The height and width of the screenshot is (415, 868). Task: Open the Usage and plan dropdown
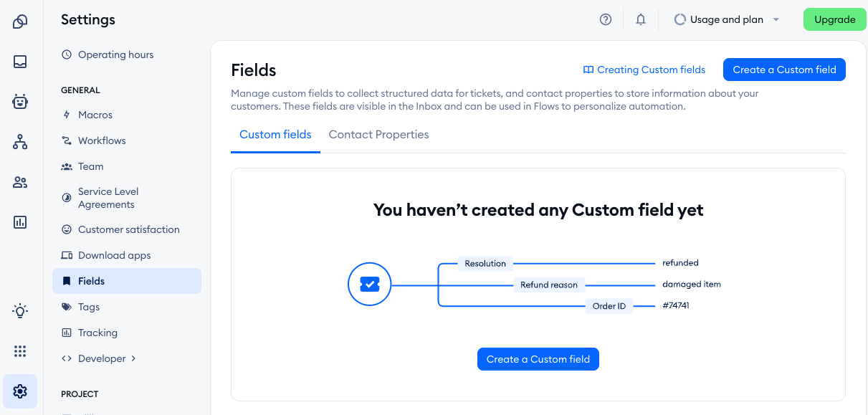727,20
